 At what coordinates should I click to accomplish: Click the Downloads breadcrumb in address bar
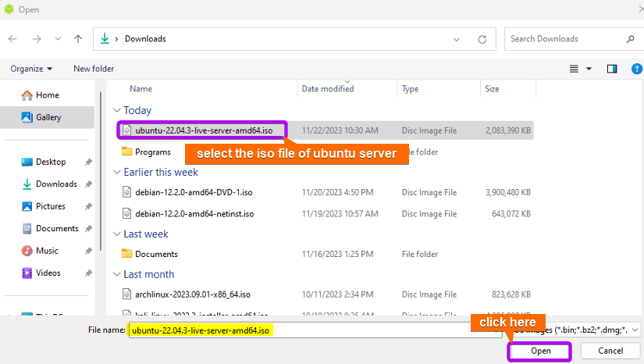[145, 39]
